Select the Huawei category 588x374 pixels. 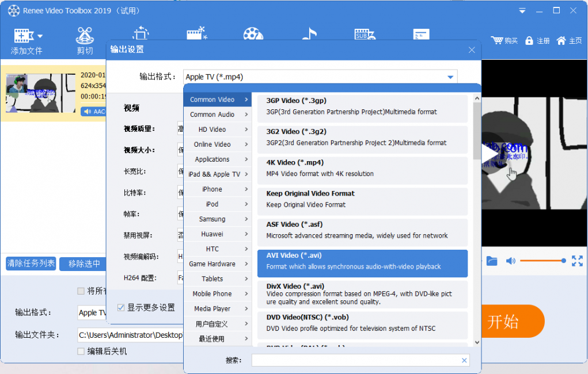tap(218, 234)
